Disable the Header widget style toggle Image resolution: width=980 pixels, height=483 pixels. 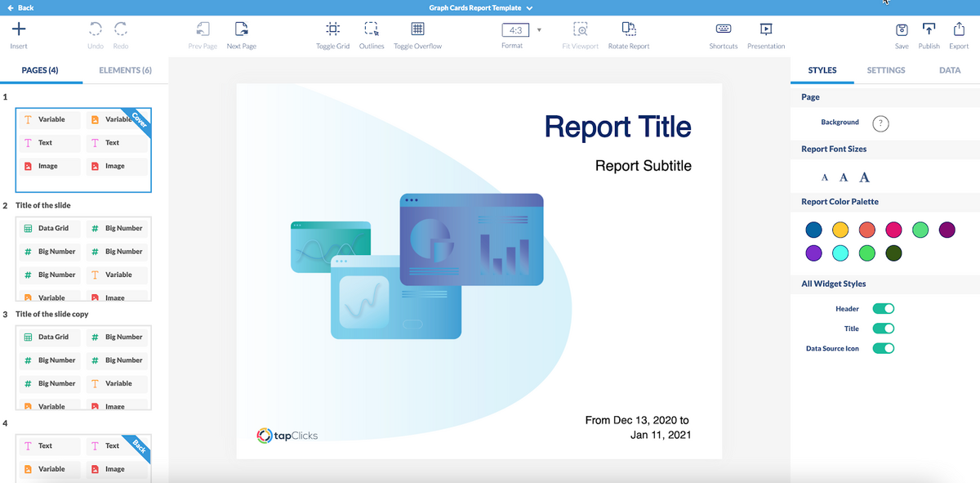pos(884,309)
